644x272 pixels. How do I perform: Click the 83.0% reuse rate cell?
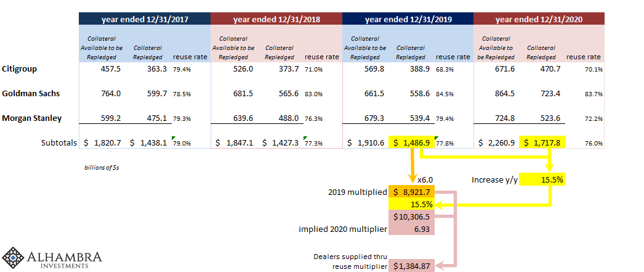(314, 94)
